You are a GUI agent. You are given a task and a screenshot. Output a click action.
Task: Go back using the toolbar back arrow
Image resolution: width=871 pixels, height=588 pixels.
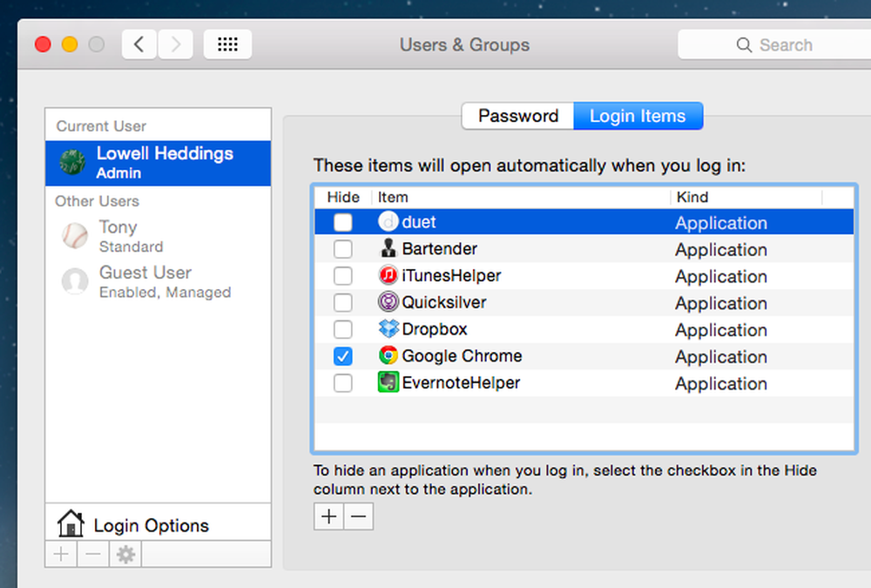tap(138, 44)
